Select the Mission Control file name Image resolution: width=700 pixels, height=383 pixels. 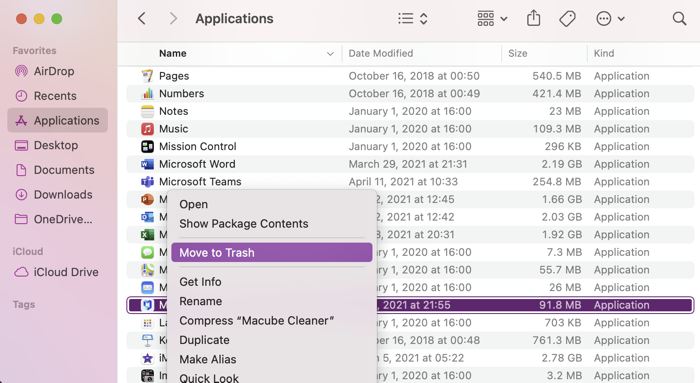(x=198, y=146)
